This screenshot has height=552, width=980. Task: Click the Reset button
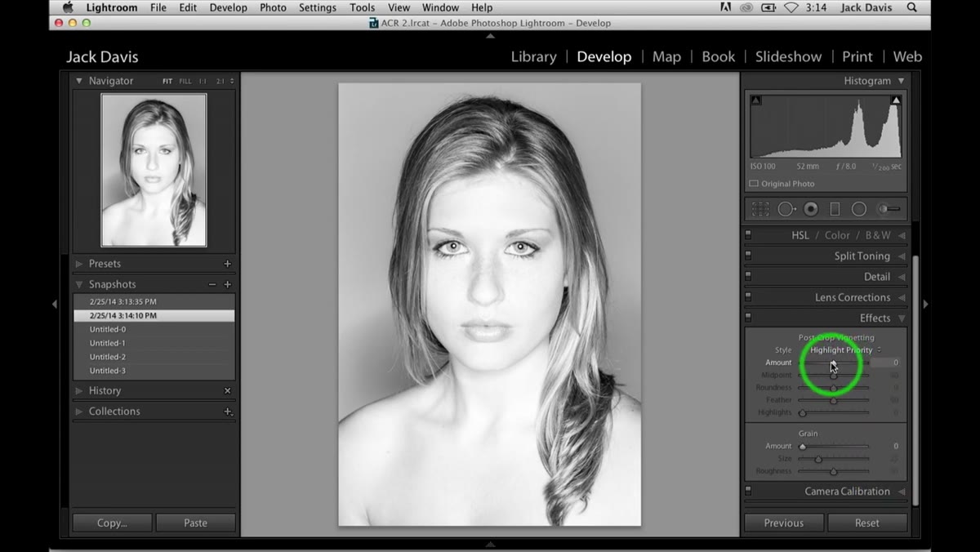point(867,523)
